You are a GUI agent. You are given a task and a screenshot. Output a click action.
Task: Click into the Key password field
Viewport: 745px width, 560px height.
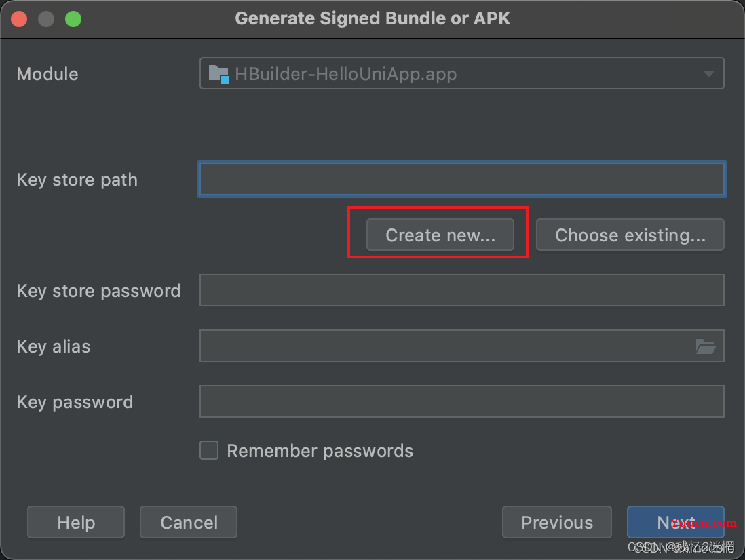click(x=462, y=401)
